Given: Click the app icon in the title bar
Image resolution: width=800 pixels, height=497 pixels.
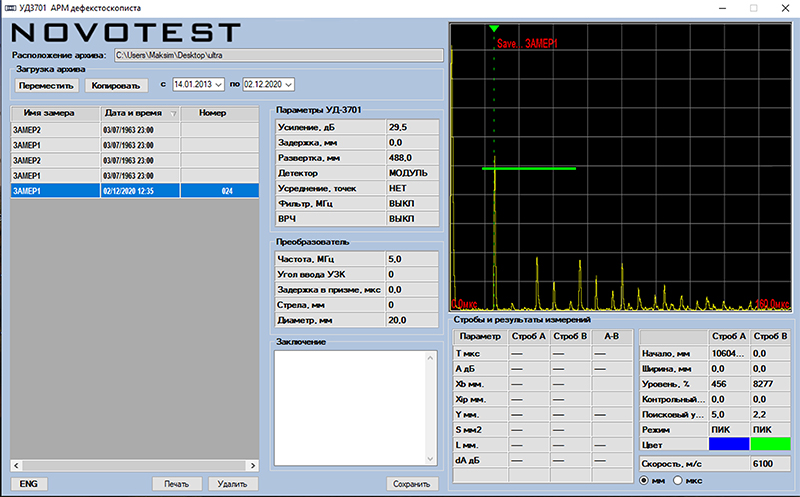Looking at the screenshot, I should (x=9, y=7).
